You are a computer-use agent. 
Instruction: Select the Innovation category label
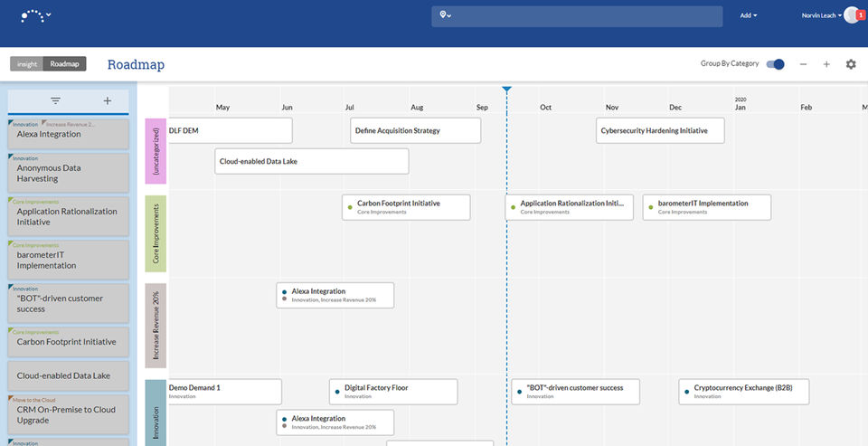tap(156, 413)
